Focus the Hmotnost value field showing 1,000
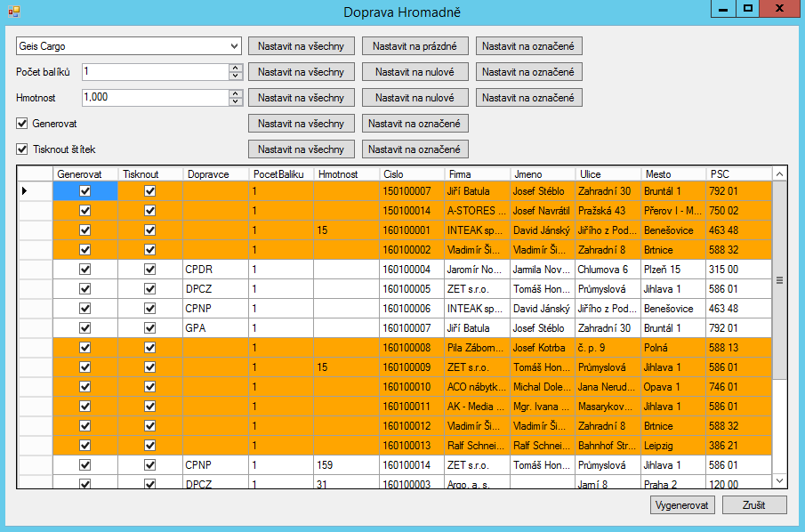 (x=155, y=98)
